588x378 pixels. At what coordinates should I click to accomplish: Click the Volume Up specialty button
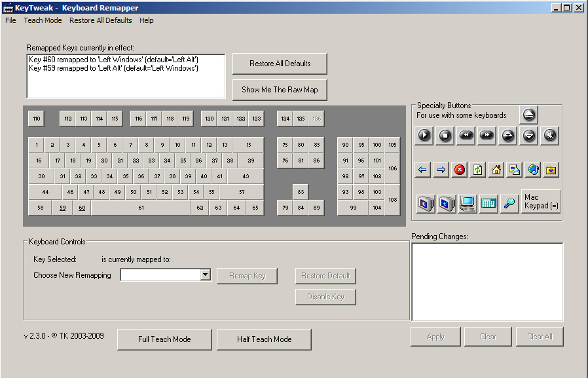click(507, 136)
